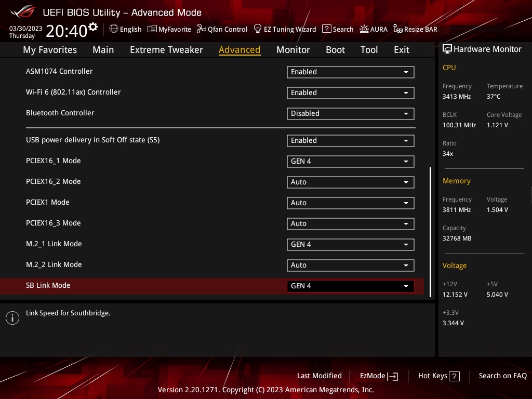This screenshot has width=532, height=399.
Task: Click the memory capacity 32768 MB value
Action: pyautogui.click(x=457, y=238)
